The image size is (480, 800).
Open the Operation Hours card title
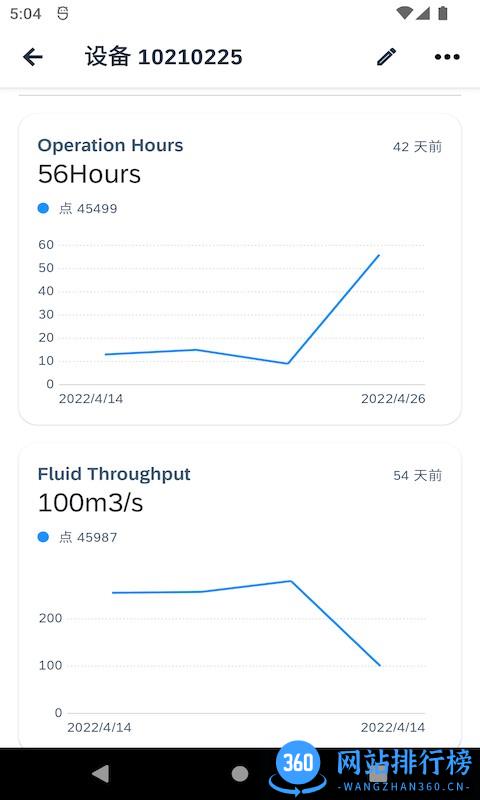pos(110,145)
